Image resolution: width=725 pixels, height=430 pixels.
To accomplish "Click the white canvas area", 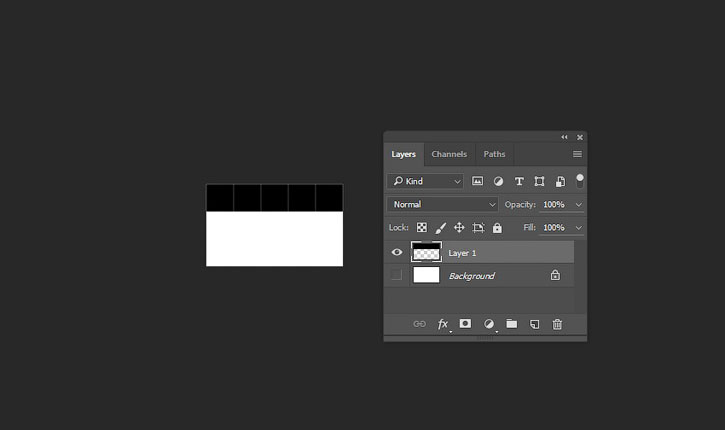I will tap(275, 239).
